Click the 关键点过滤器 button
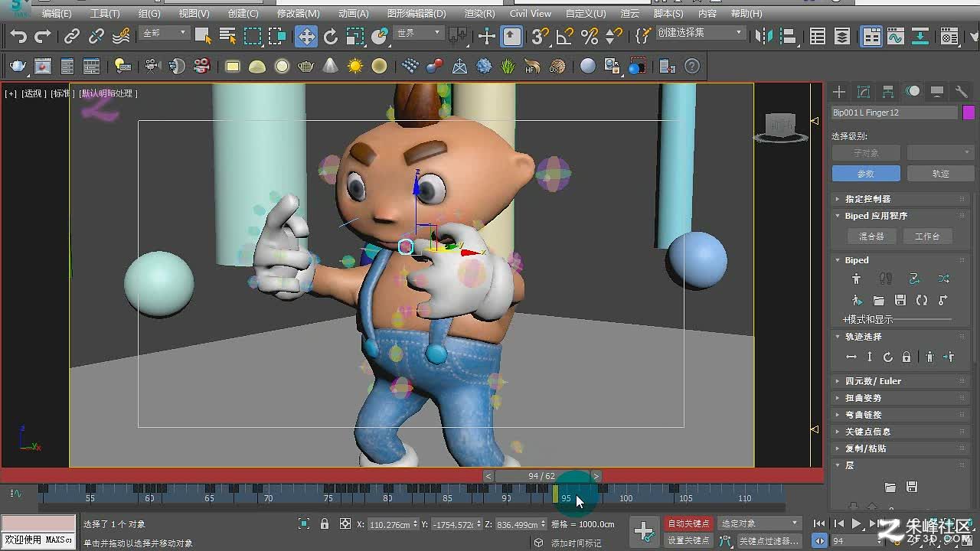980x551 pixels. (769, 540)
